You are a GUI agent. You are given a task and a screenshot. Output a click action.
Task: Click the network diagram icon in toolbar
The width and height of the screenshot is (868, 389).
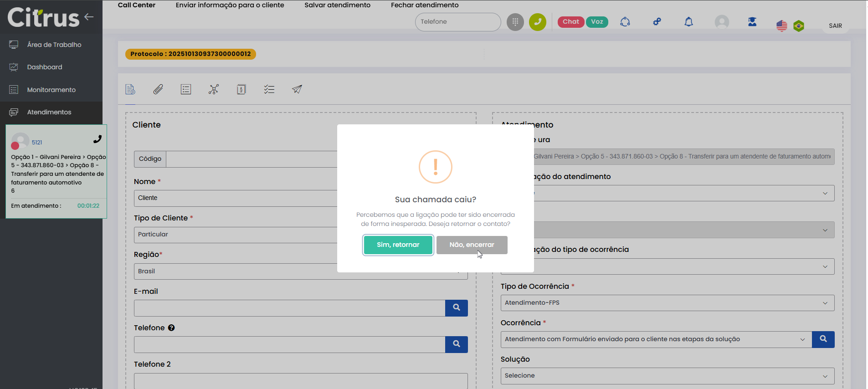pos(214,89)
